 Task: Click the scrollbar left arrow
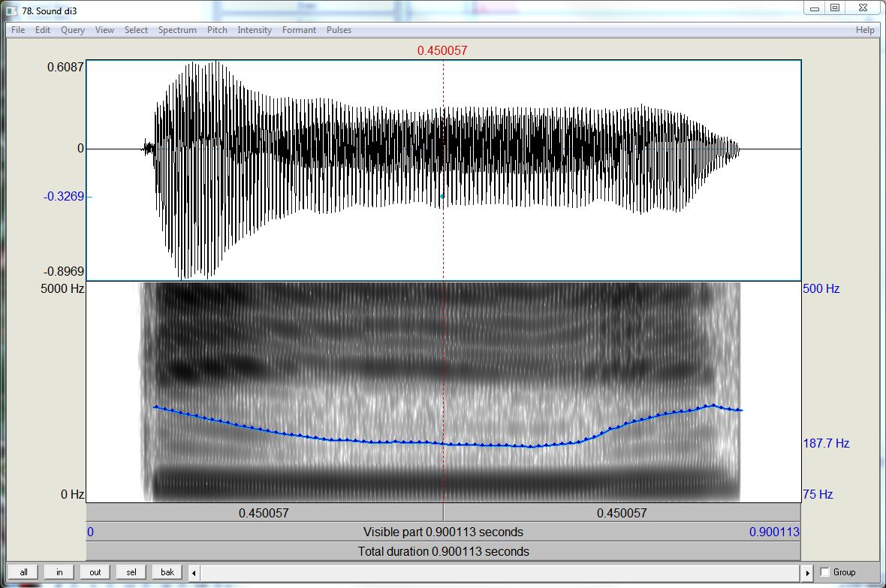click(194, 573)
